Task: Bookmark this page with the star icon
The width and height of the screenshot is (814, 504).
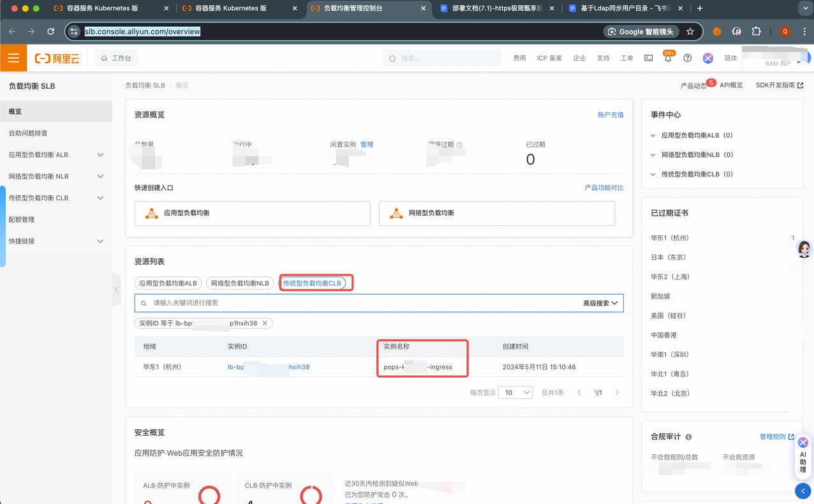Action: click(x=690, y=31)
